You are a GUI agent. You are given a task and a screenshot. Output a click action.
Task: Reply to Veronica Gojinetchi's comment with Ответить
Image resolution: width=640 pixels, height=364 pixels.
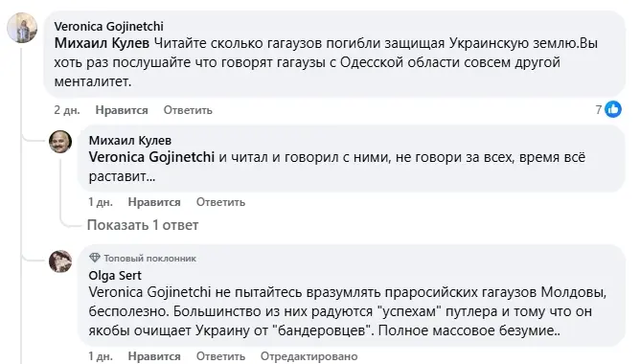click(x=188, y=110)
